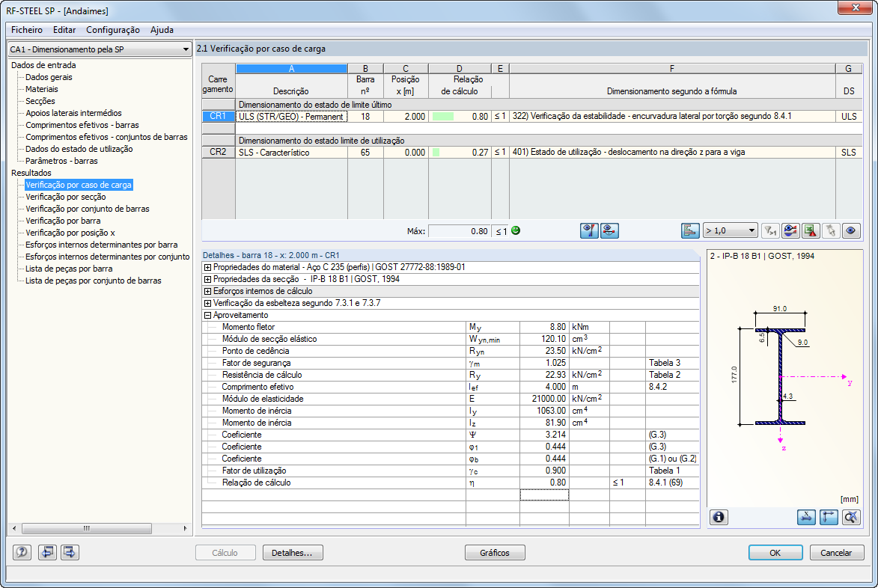
Task: Select Esforços internos determinantes por barra
Action: (x=101, y=245)
